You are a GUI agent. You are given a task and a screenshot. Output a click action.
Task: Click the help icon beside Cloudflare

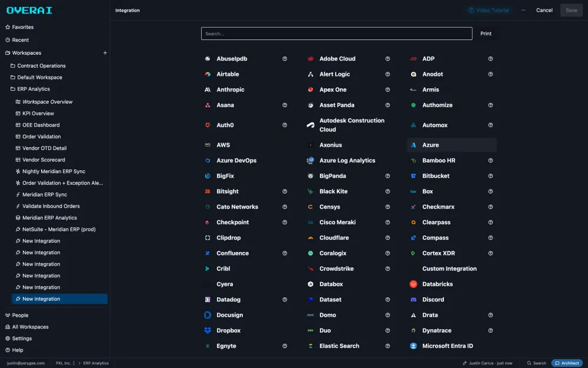[387, 238]
